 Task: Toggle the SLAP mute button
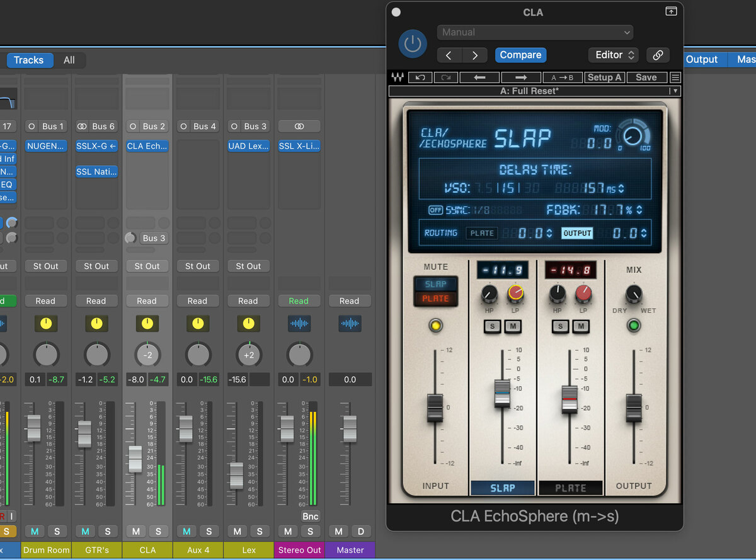435,284
